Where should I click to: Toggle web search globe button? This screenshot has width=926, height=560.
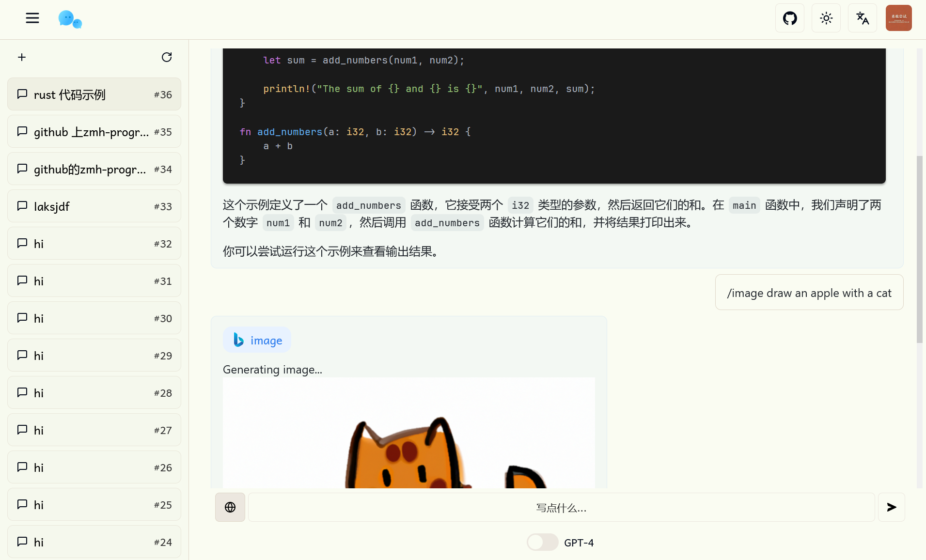[x=230, y=507]
